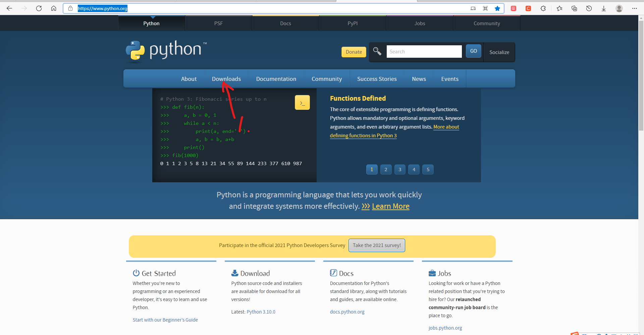Open the Success Stories menu
This screenshot has width=644, height=335.
coord(377,79)
